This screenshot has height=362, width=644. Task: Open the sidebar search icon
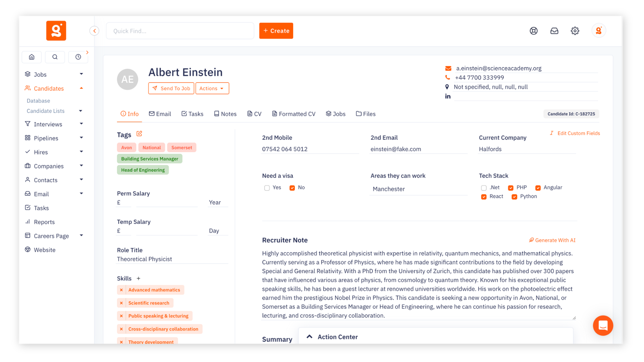click(55, 57)
